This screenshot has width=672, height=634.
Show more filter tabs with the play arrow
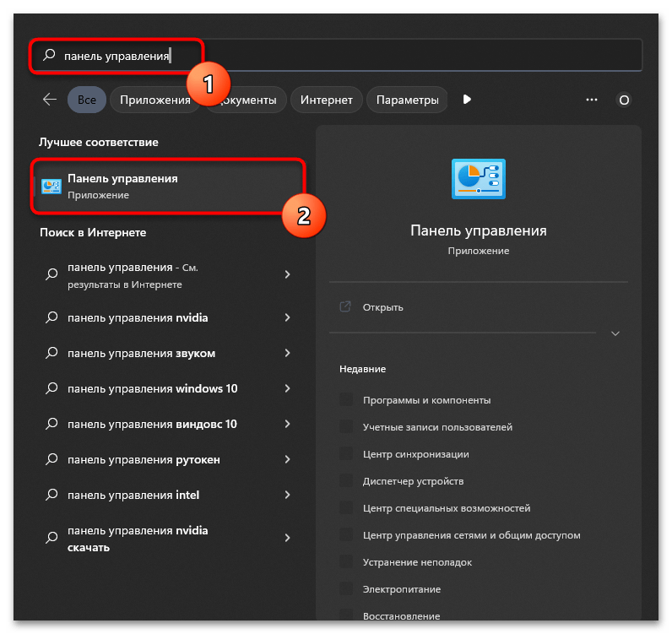[467, 100]
